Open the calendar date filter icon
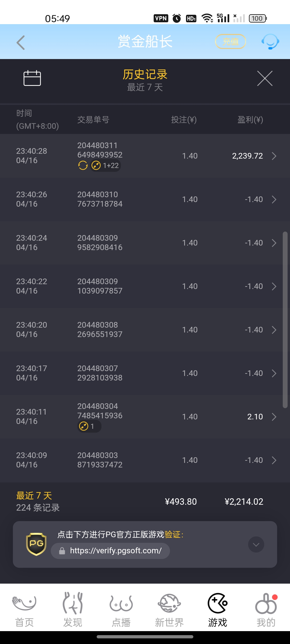 click(x=32, y=78)
